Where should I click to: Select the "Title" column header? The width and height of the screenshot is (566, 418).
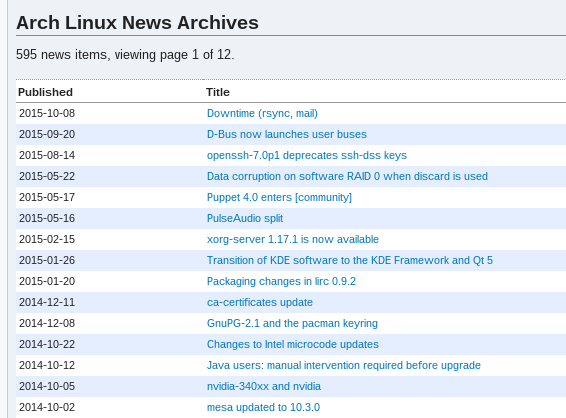218,92
